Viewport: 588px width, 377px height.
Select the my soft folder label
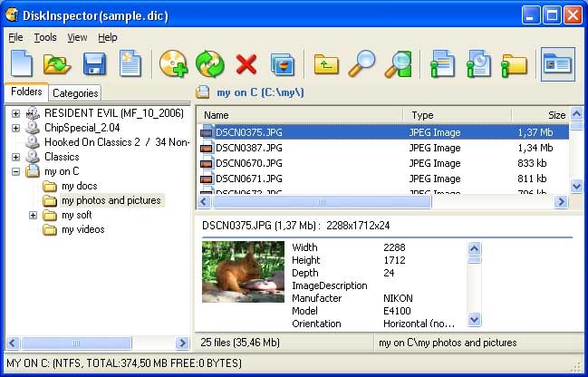[x=76, y=215]
